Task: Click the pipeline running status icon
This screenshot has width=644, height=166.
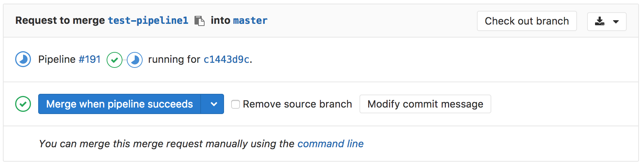Action: tap(23, 60)
